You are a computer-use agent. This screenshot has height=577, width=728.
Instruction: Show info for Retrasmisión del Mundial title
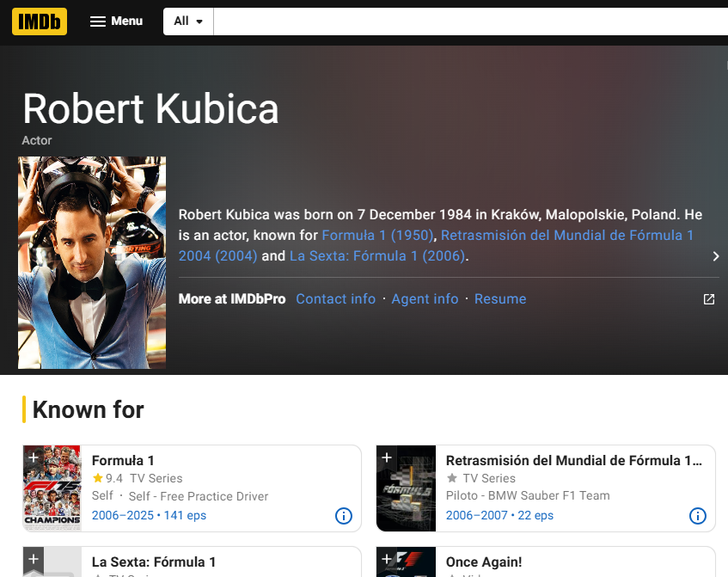(x=697, y=516)
